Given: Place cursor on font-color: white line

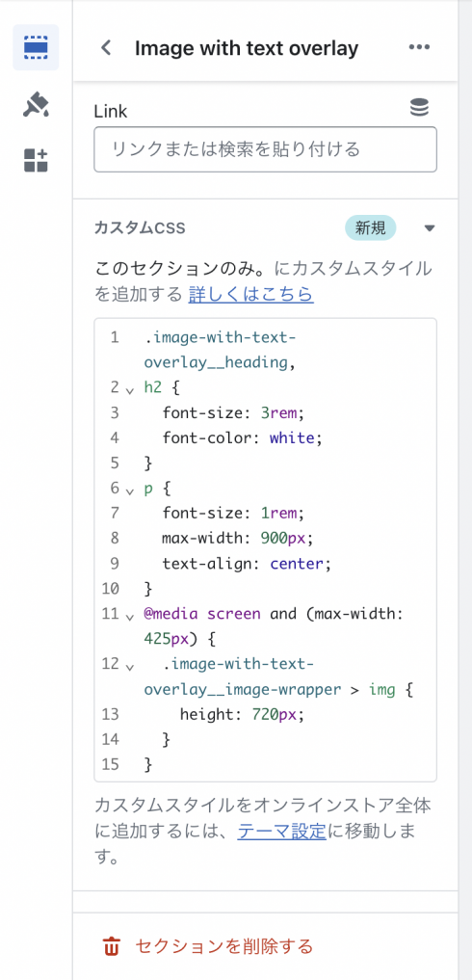Looking at the screenshot, I should 242,437.
